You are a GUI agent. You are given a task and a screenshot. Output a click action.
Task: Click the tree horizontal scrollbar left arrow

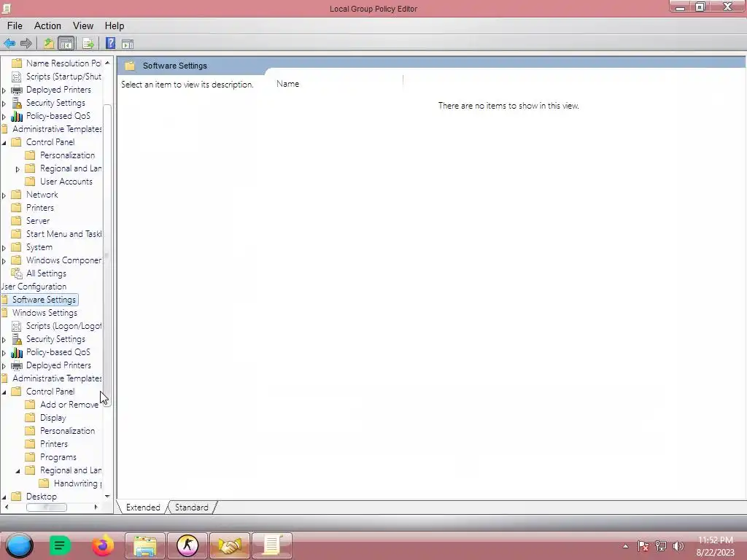click(x=6, y=507)
